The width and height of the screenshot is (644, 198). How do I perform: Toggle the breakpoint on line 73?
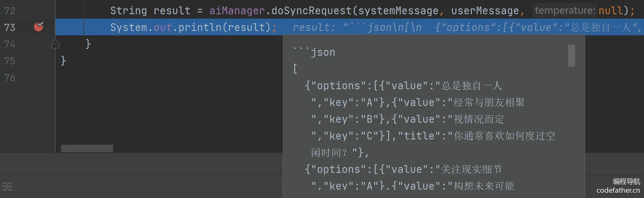[38, 27]
